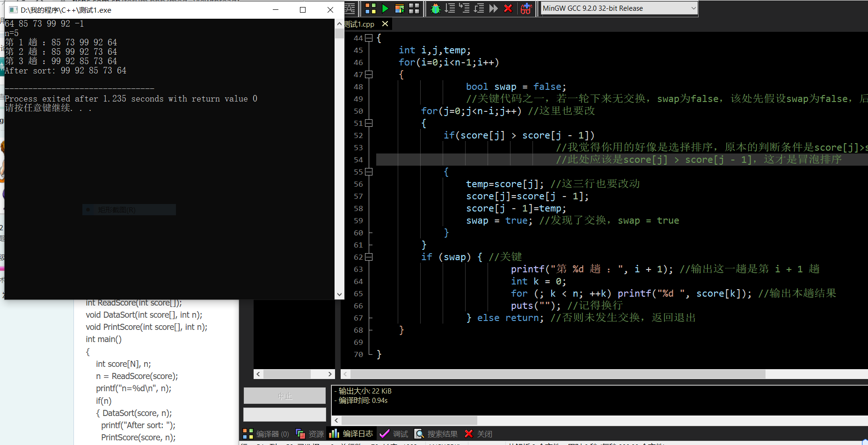Click the 'if(score[j] > score[j - 1])' line

pyautogui.click(x=519, y=135)
